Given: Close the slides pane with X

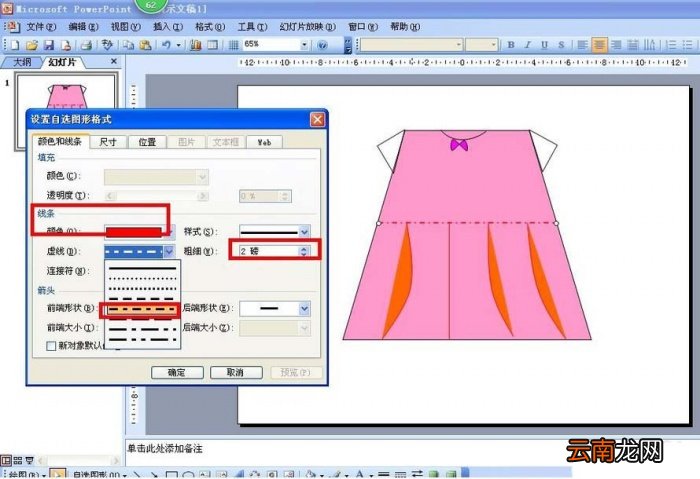Looking at the screenshot, I should click(x=114, y=62).
